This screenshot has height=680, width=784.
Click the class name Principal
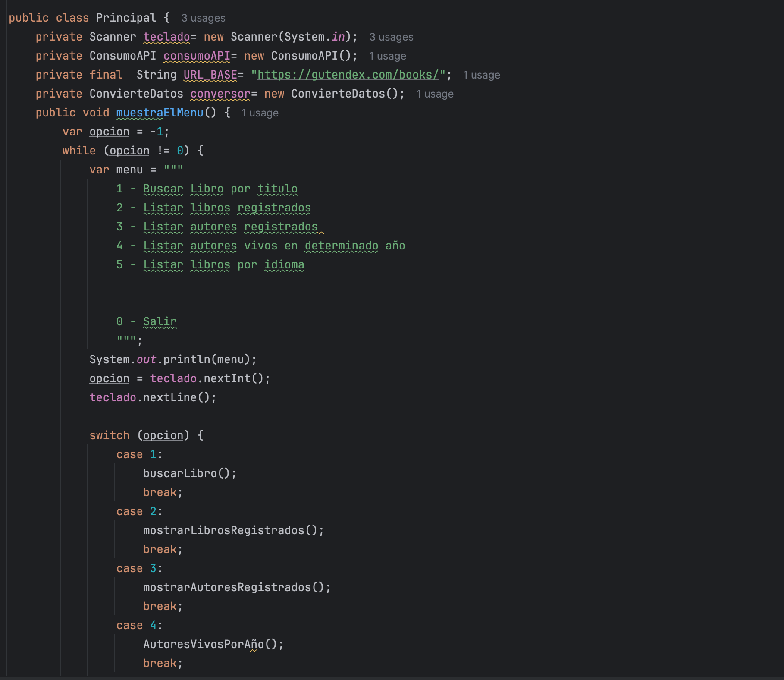pyautogui.click(x=126, y=18)
